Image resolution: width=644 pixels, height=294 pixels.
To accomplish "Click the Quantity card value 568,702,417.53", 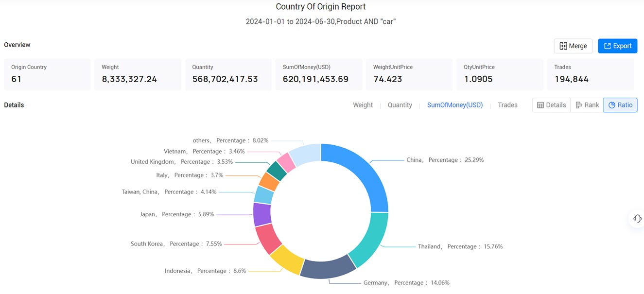I will tap(225, 79).
